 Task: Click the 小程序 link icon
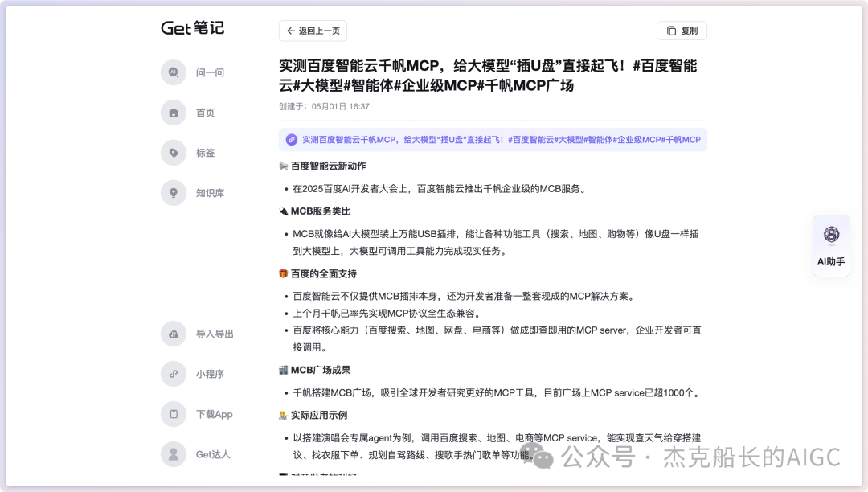[174, 374]
